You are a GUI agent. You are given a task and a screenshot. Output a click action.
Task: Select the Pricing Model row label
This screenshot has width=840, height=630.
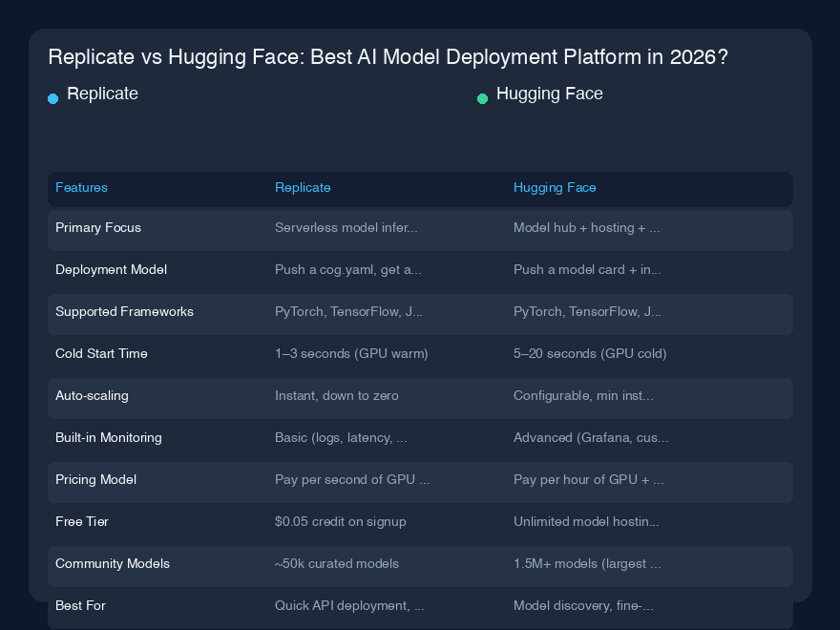pyautogui.click(x=95, y=479)
